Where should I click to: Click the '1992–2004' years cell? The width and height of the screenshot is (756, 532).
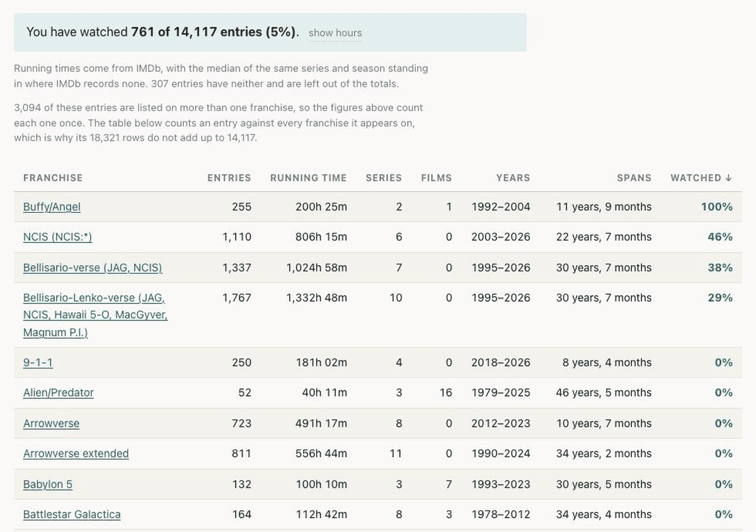point(501,207)
